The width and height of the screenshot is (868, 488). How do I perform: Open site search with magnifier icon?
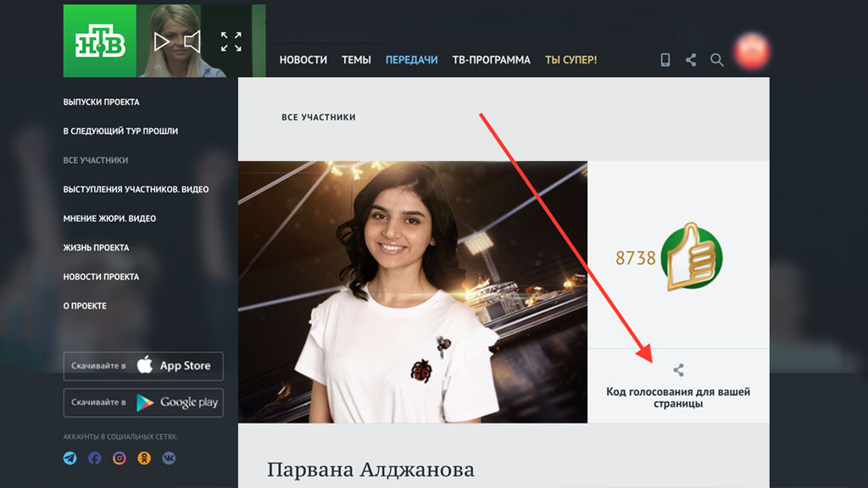pyautogui.click(x=717, y=60)
